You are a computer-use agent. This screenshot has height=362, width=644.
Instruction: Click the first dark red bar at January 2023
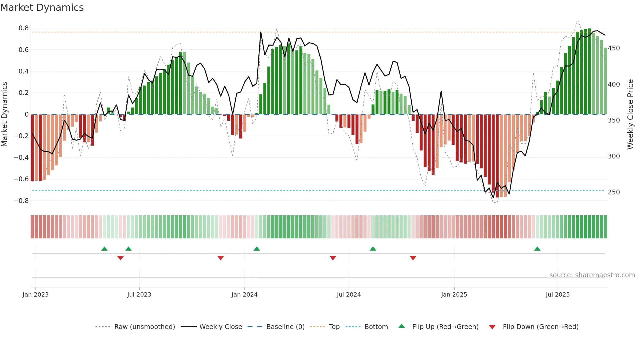pos(32,148)
